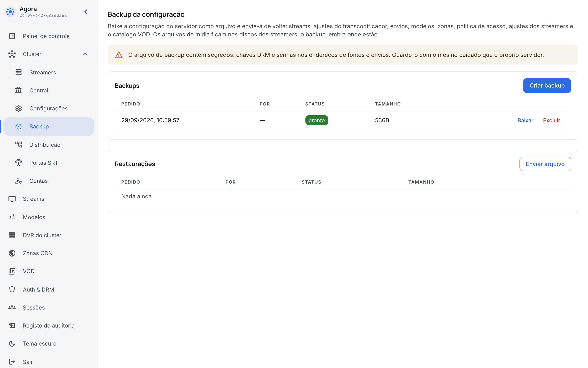Screen dimensions: 588x368
Task: Open the Modelos label
Action: (x=34, y=217)
